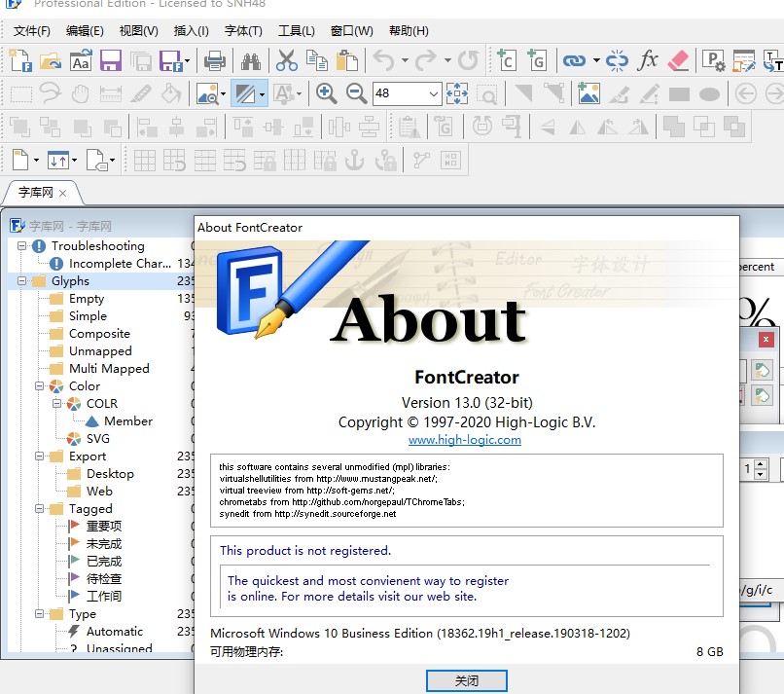Open the www.high-logic.com link
Screen dimensions: 784x694
click(x=465, y=440)
